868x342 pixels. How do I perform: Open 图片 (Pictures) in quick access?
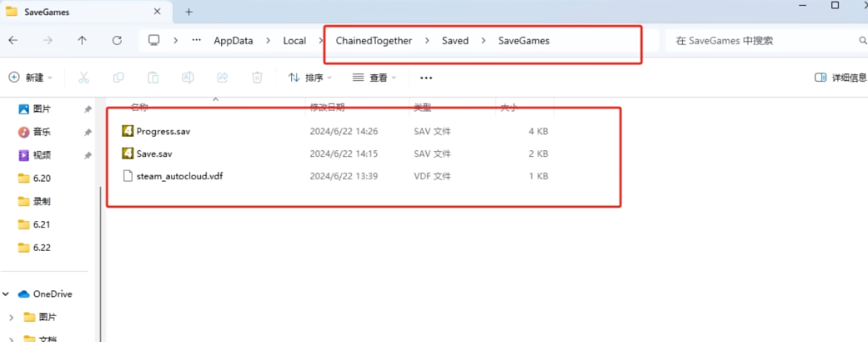(42, 109)
